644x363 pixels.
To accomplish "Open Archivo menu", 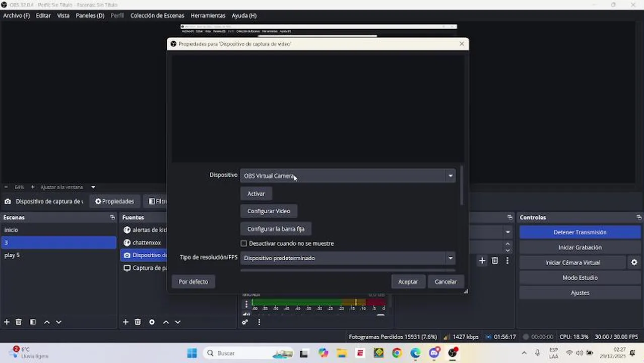I will (17, 16).
